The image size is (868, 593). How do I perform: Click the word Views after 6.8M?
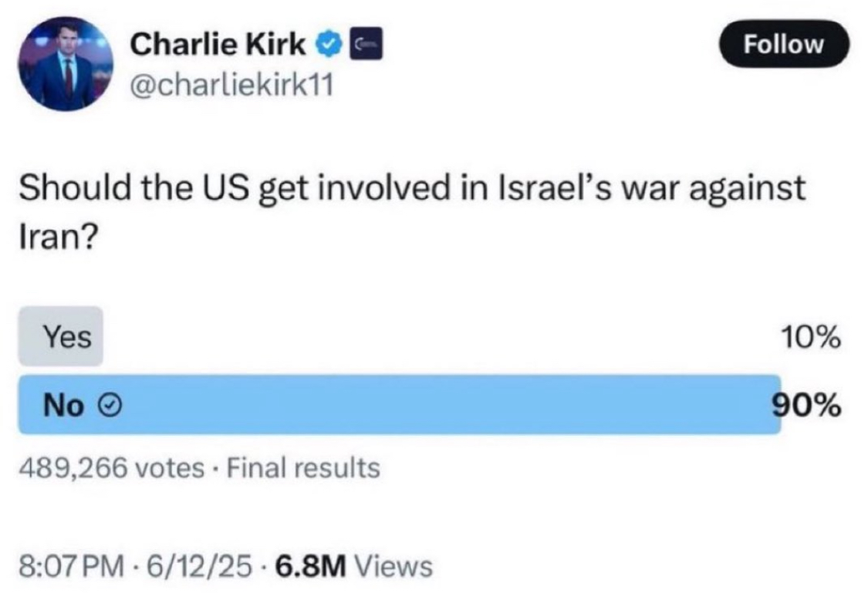click(393, 567)
